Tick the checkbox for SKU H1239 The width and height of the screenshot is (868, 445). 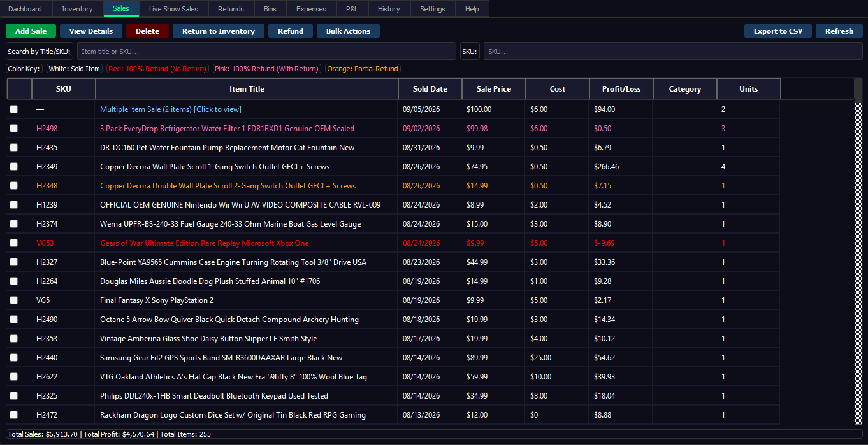(14, 205)
